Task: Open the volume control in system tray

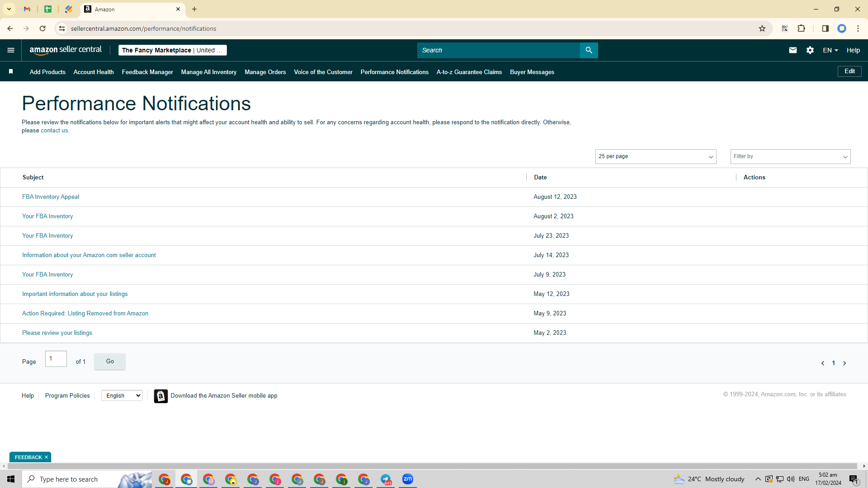Action: pos(791,479)
